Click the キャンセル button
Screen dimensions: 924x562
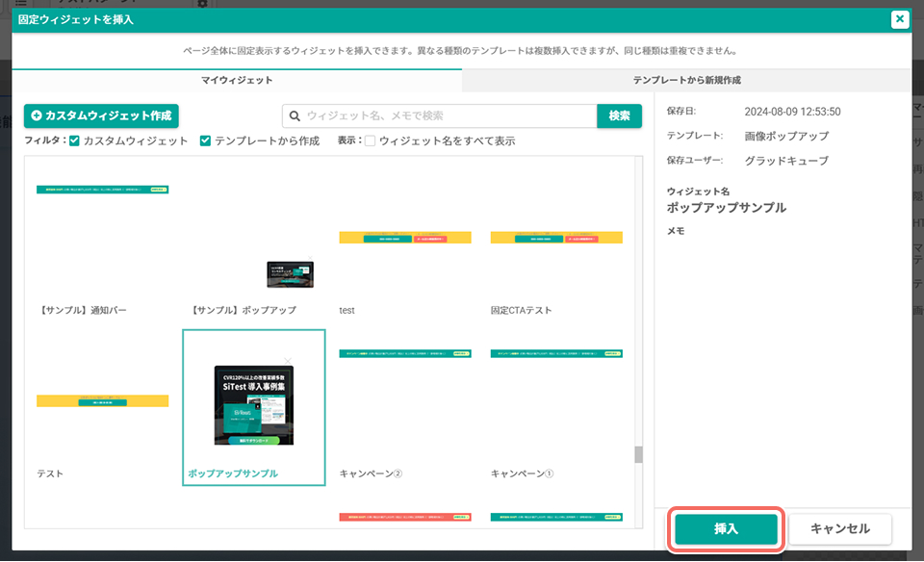[839, 529]
